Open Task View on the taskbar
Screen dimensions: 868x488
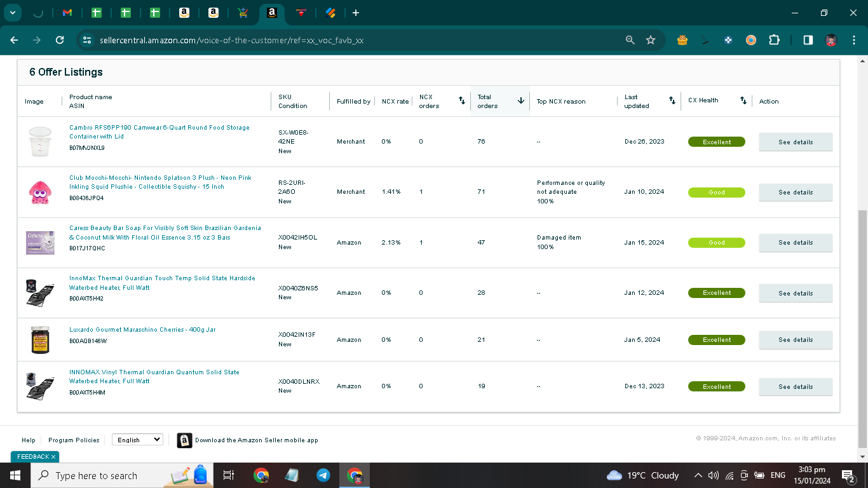tap(229, 475)
